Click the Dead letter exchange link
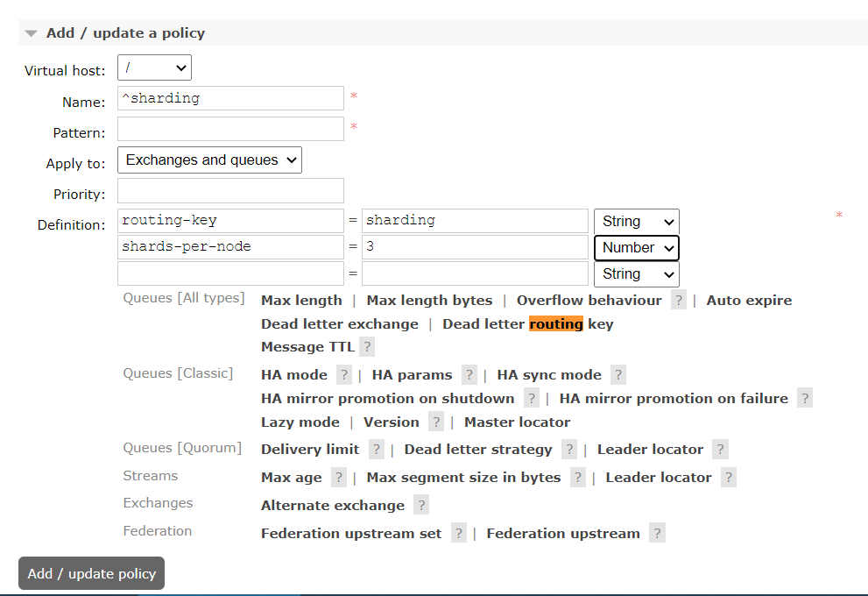Image resolution: width=868 pixels, height=596 pixels. pos(340,324)
